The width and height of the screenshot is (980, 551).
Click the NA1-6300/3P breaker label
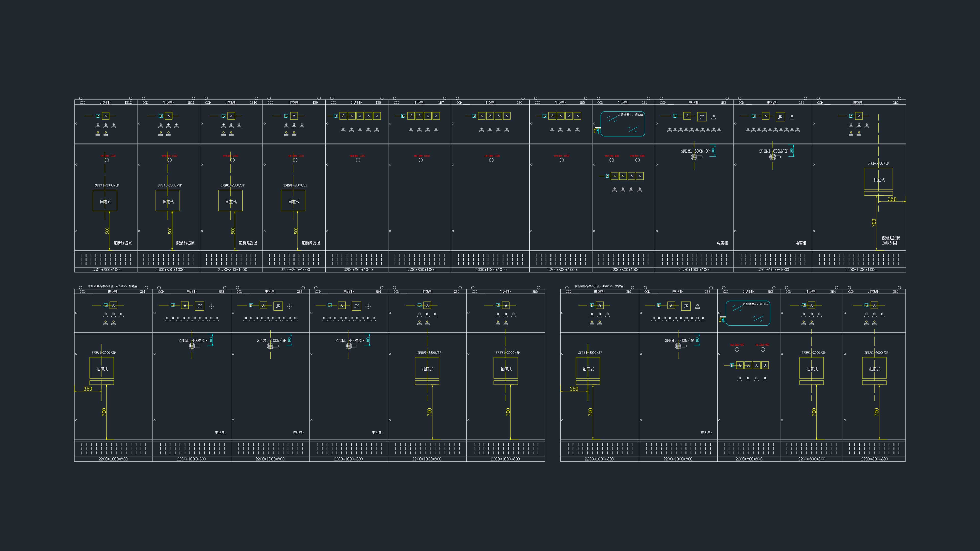[878, 164]
